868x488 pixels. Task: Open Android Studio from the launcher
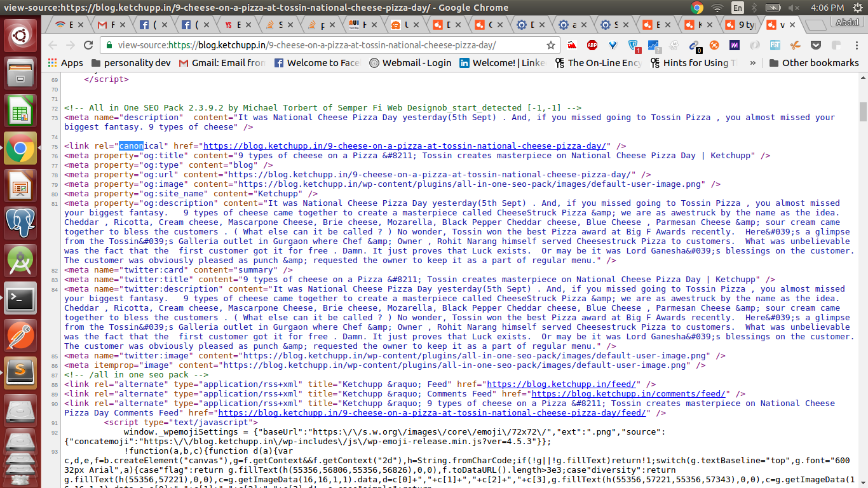(20, 261)
